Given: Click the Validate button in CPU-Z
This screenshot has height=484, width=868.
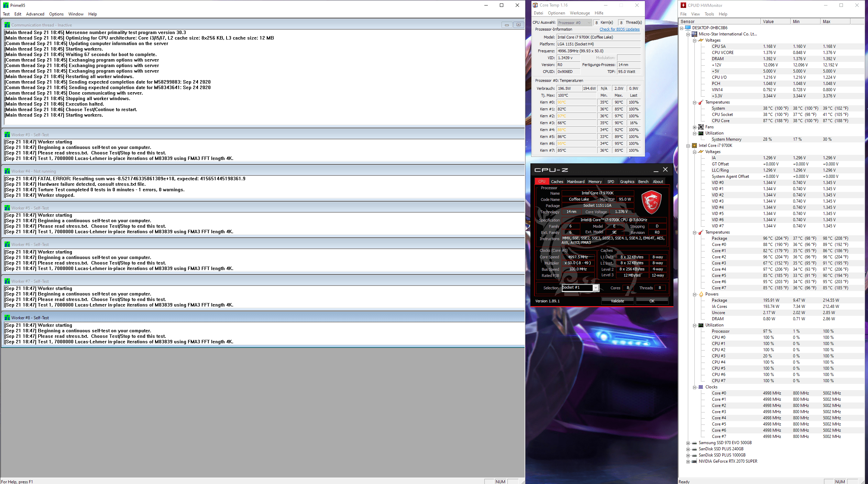Looking at the screenshot, I should [617, 301].
